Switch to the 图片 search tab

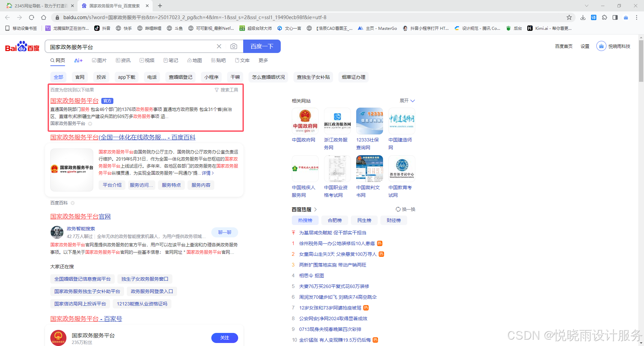[99, 60]
